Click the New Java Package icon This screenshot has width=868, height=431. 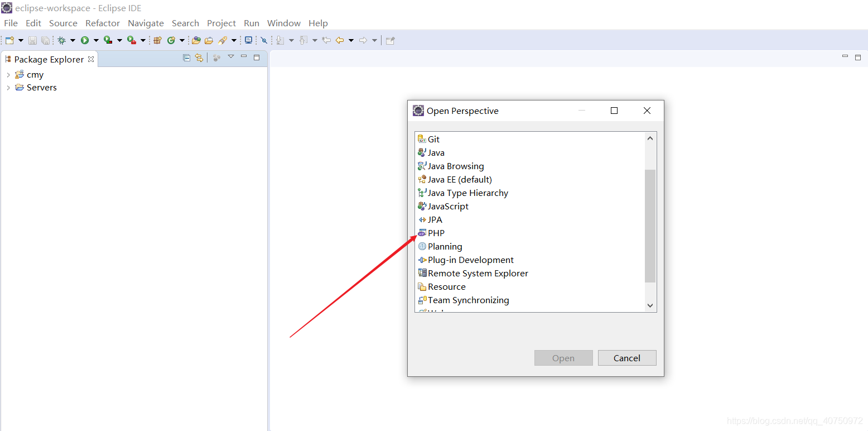point(157,40)
